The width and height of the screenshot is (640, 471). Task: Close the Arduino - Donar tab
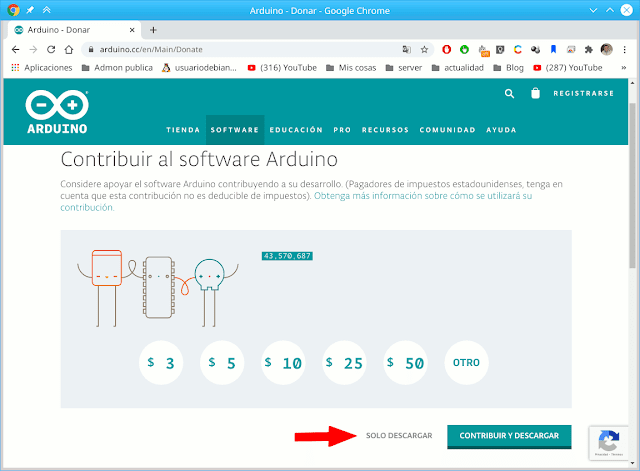point(132,30)
